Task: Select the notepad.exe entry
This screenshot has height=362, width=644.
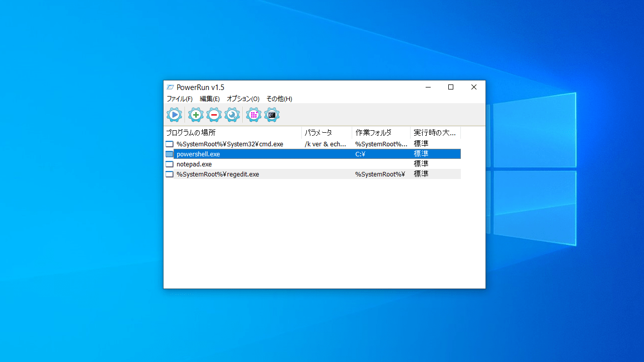Action: click(312, 164)
